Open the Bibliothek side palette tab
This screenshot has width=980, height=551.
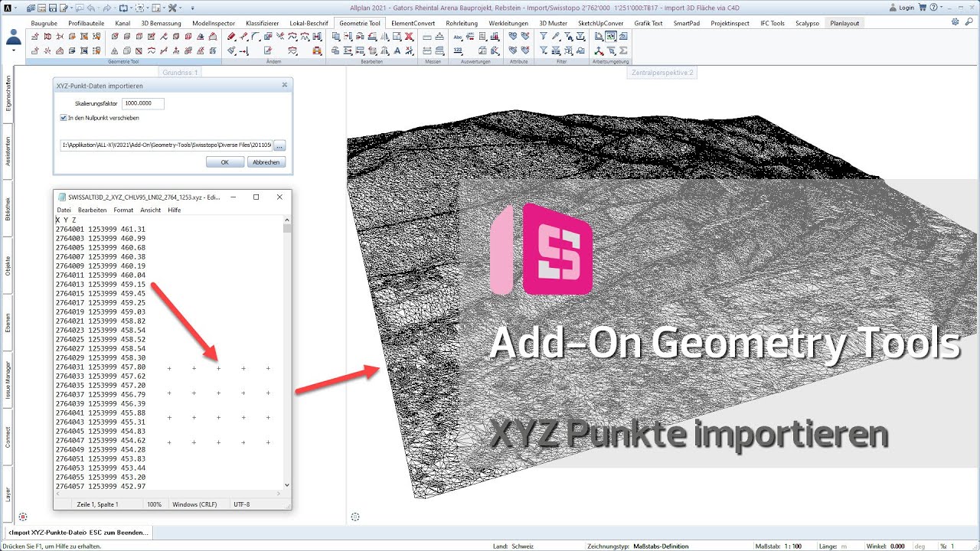(x=8, y=210)
